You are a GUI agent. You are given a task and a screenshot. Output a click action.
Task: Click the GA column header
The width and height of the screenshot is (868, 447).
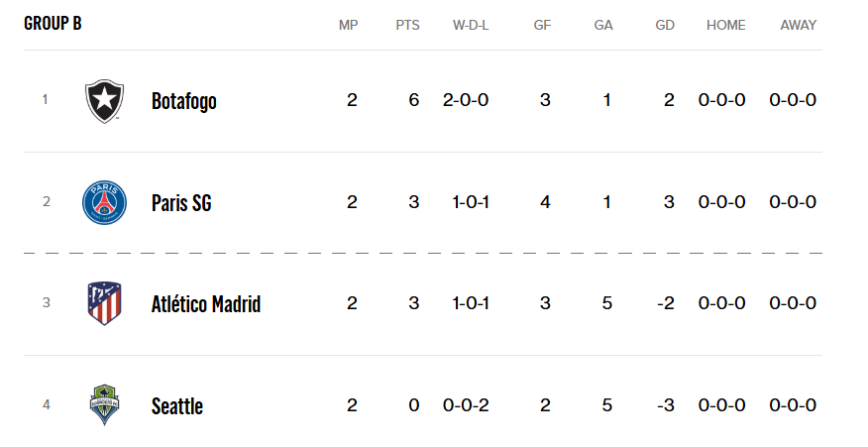[602, 25]
